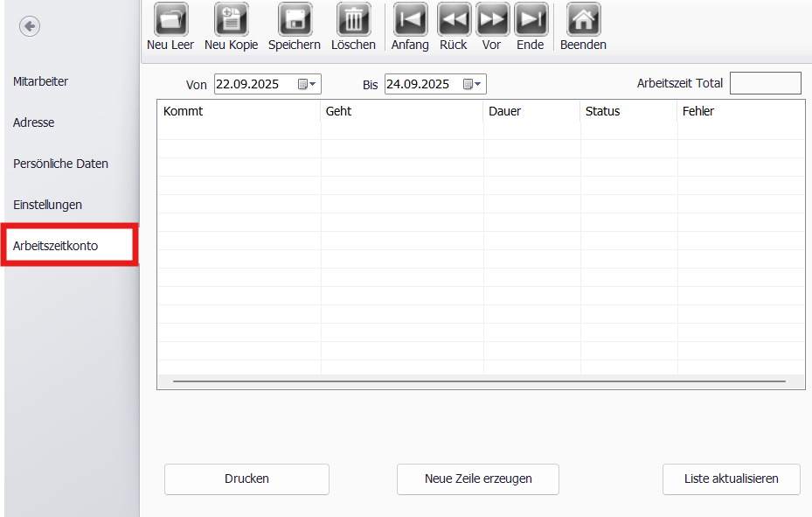The width and height of the screenshot is (812, 517).
Task: Open Persönliche Daten section
Action: (x=60, y=164)
